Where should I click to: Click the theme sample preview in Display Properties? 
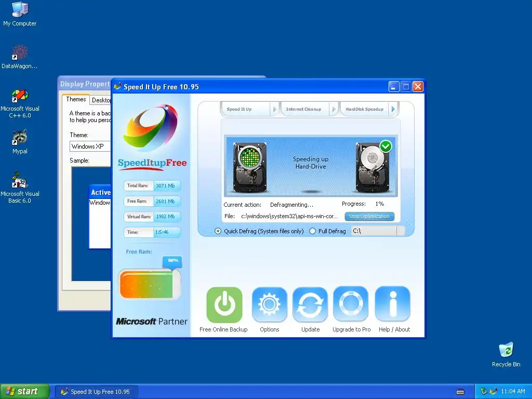(x=91, y=224)
